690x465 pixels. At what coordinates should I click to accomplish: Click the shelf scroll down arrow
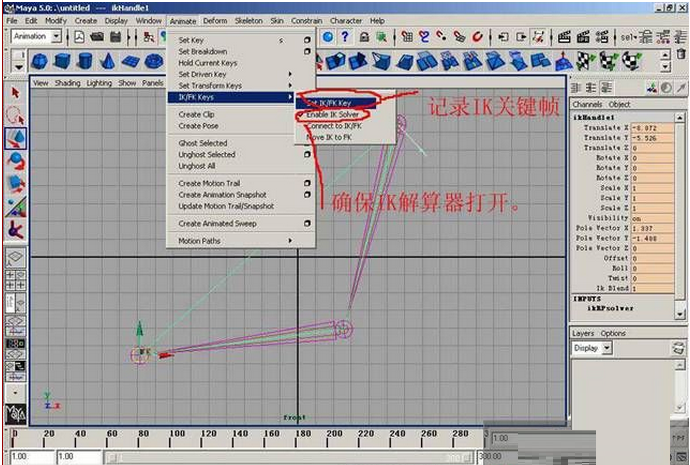665,67
